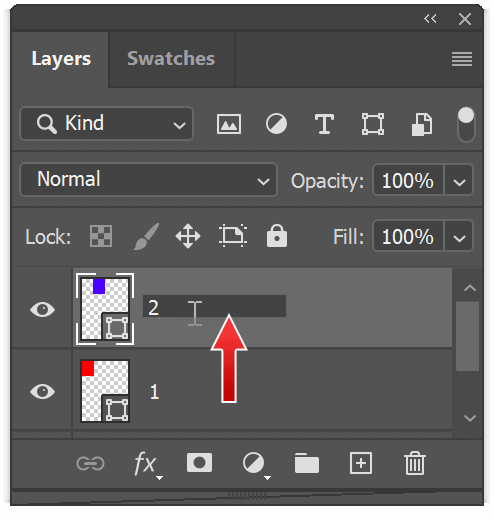The image size is (494, 520).
Task: Hide layer 2 with eye icon
Action: [x=42, y=309]
